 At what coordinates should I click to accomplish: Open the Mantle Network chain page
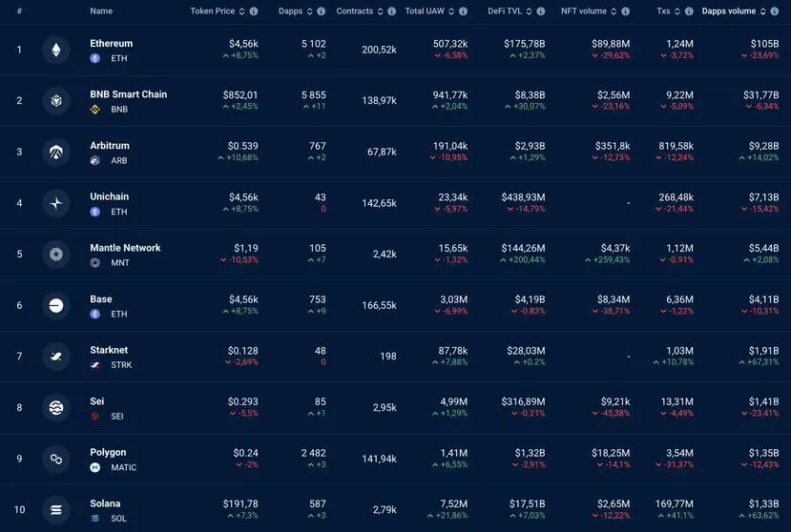point(125,248)
